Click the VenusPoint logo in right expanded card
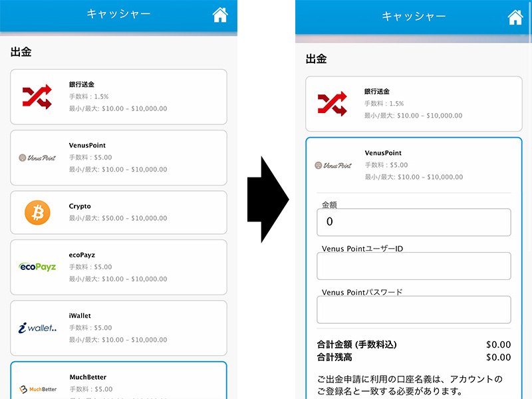 (x=333, y=165)
